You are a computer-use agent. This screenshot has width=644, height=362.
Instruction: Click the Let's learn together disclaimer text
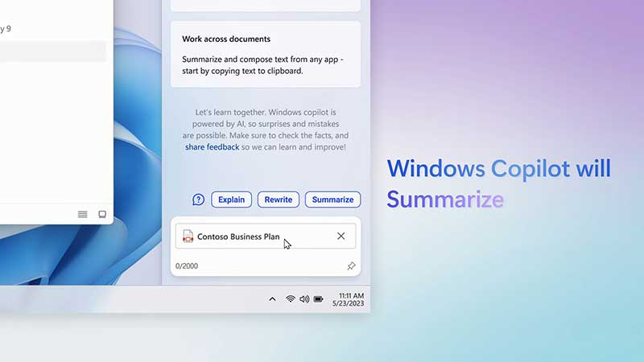[266, 130]
